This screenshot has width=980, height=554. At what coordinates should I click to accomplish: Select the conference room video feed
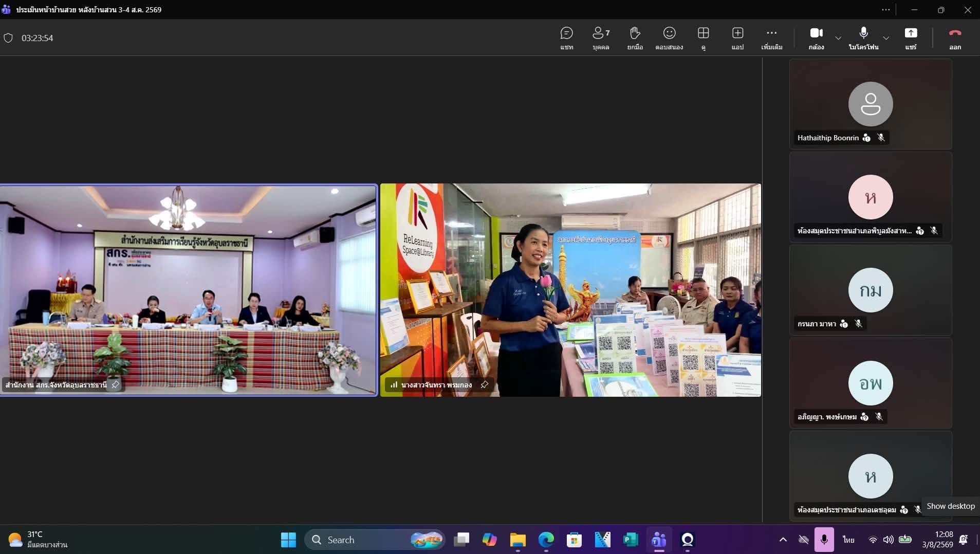pos(189,290)
